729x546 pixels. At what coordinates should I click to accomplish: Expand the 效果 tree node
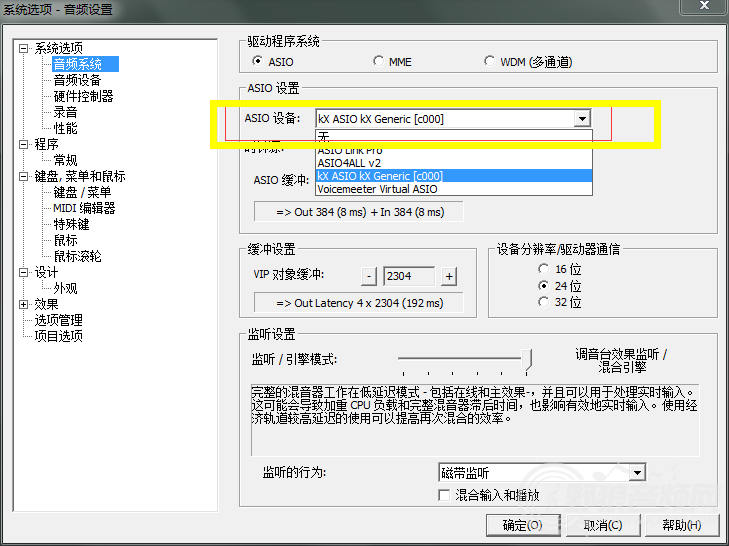[24, 304]
